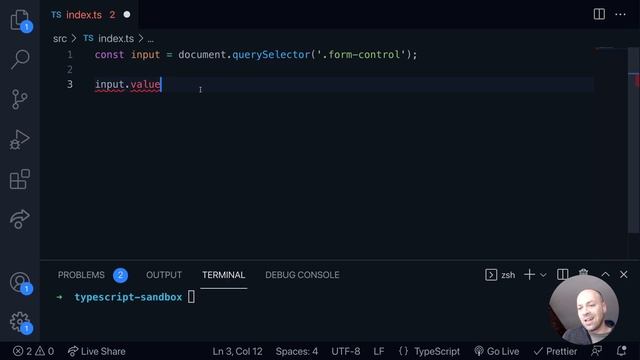Open the Extensions view
This screenshot has width=640, height=360.
20,179
